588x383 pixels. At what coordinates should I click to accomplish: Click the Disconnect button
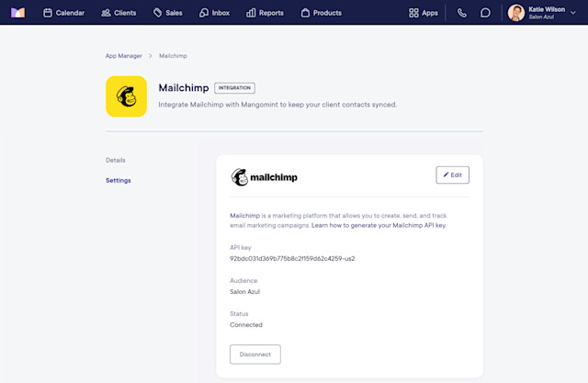coord(255,355)
